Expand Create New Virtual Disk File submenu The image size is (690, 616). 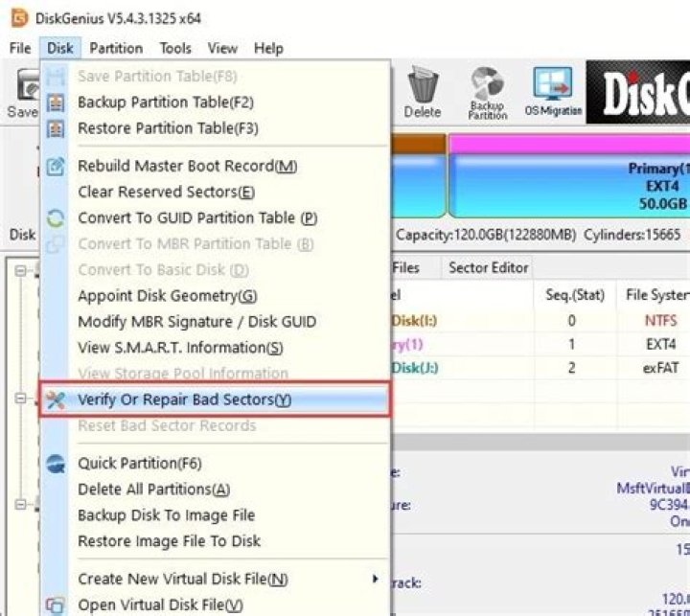click(216, 579)
